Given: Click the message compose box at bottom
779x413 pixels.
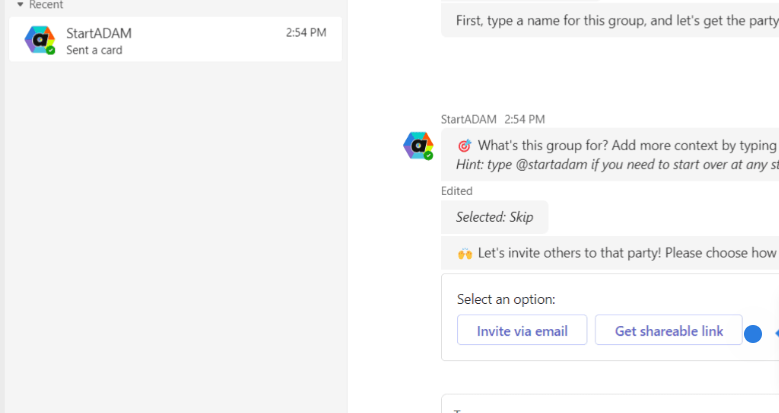Looking at the screenshot, I should (x=610, y=405).
